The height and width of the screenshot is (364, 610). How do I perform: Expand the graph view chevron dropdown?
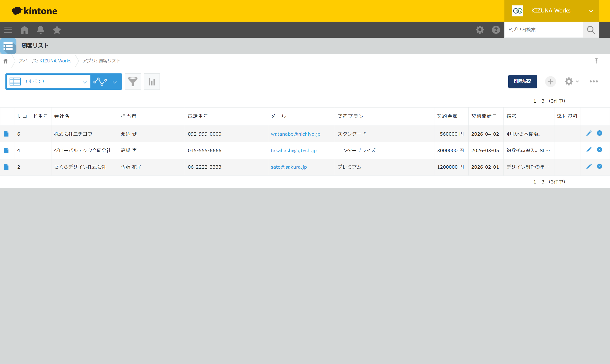point(115,82)
